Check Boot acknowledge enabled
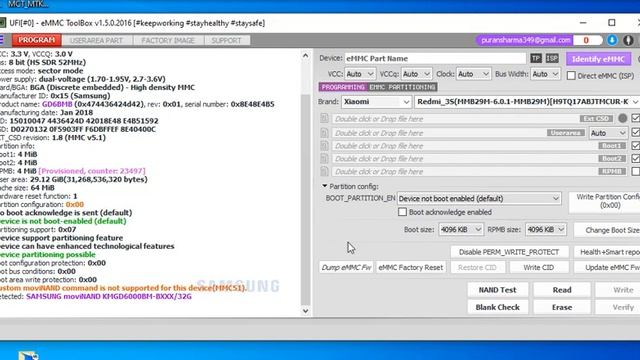This screenshot has width=640, height=360. [402, 212]
